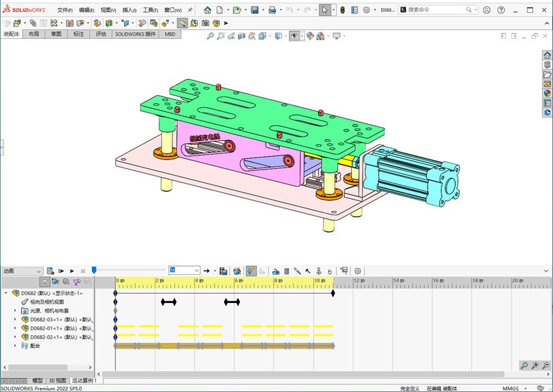This screenshot has height=392, width=553.
Task: Print using the printer icon
Action: tap(272, 10)
